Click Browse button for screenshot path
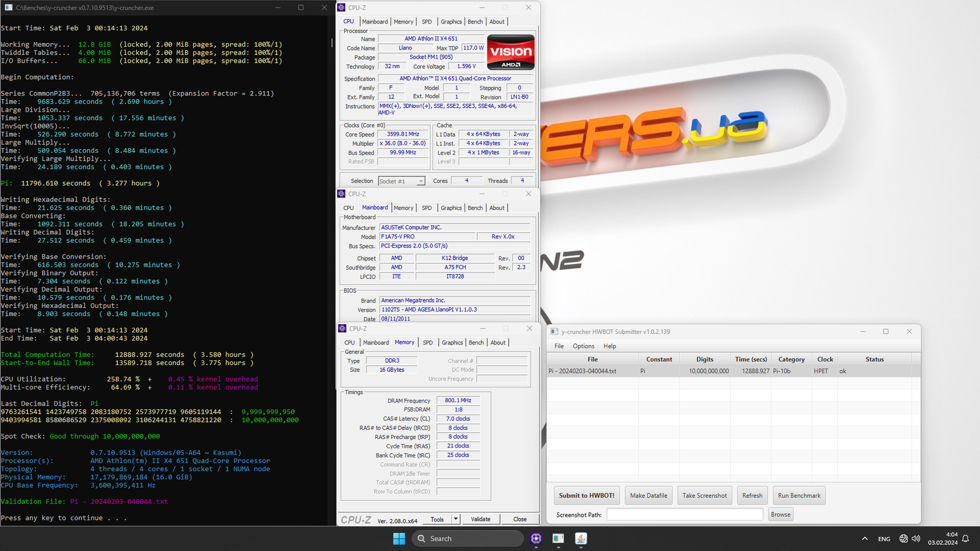Viewport: 980px width, 551px height. [780, 514]
